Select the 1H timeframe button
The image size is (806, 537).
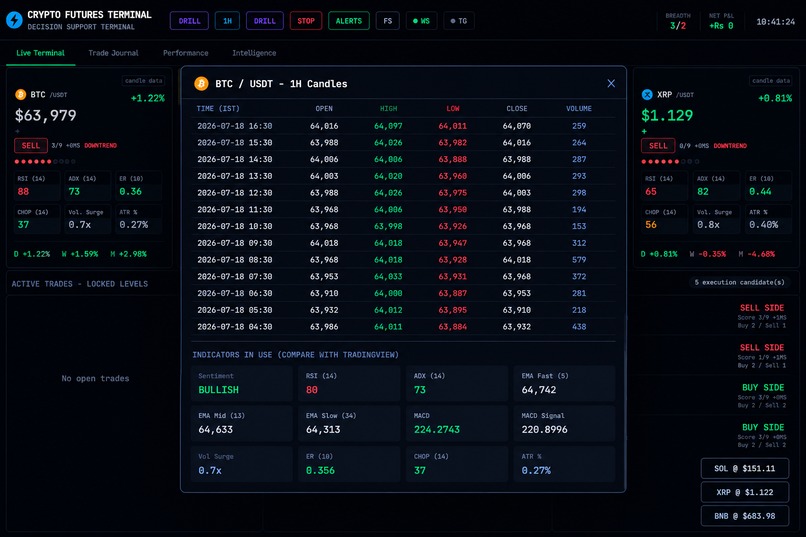tap(227, 21)
